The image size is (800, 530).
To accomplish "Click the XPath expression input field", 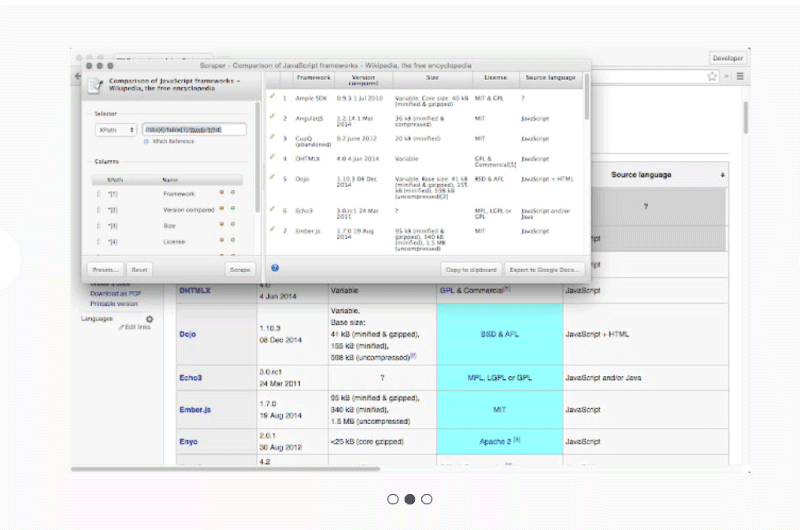I will click(x=194, y=130).
